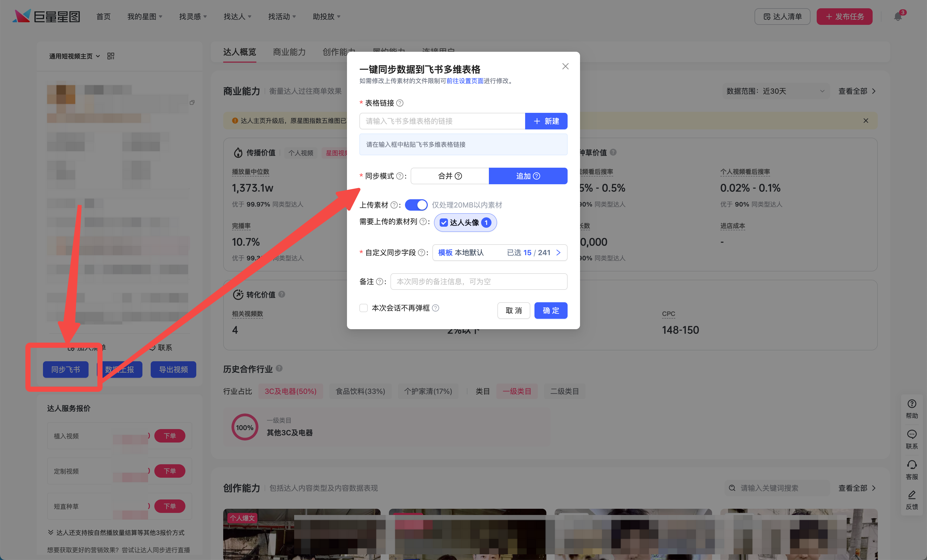Expand 找灵感 menu

pyautogui.click(x=193, y=17)
